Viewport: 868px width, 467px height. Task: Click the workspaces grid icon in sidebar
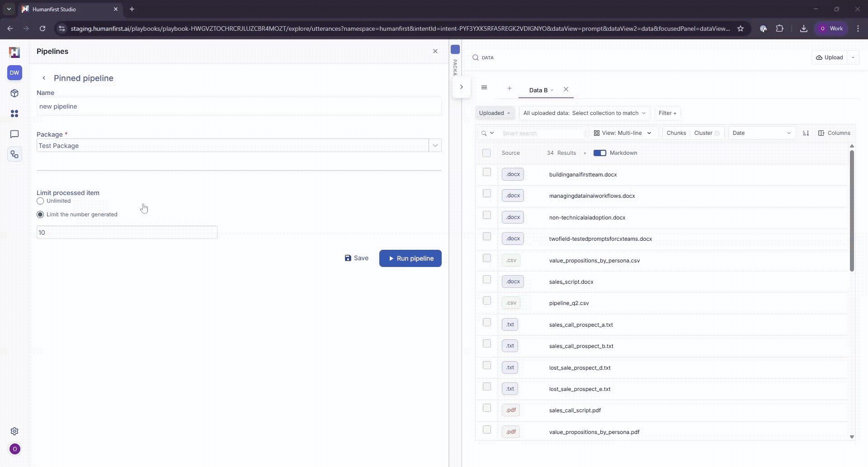15,114
